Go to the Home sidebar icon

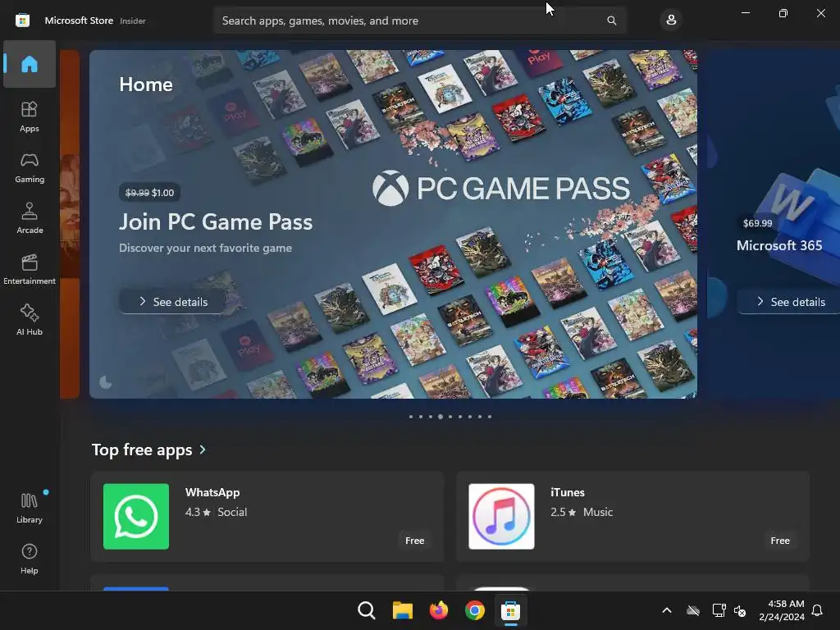30,64
